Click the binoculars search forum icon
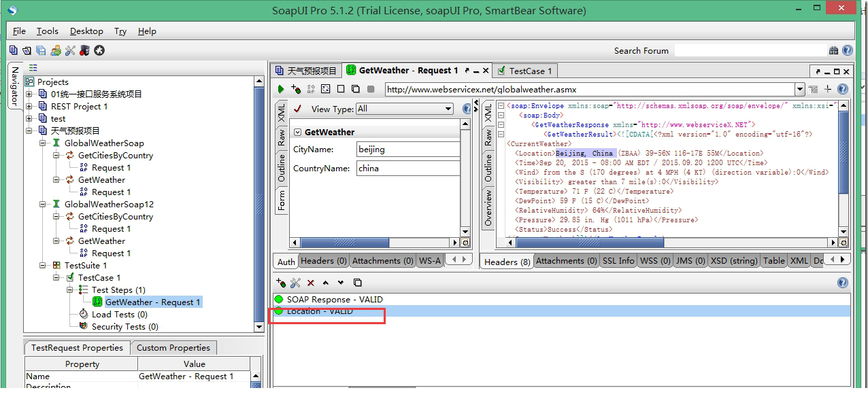 834,50
